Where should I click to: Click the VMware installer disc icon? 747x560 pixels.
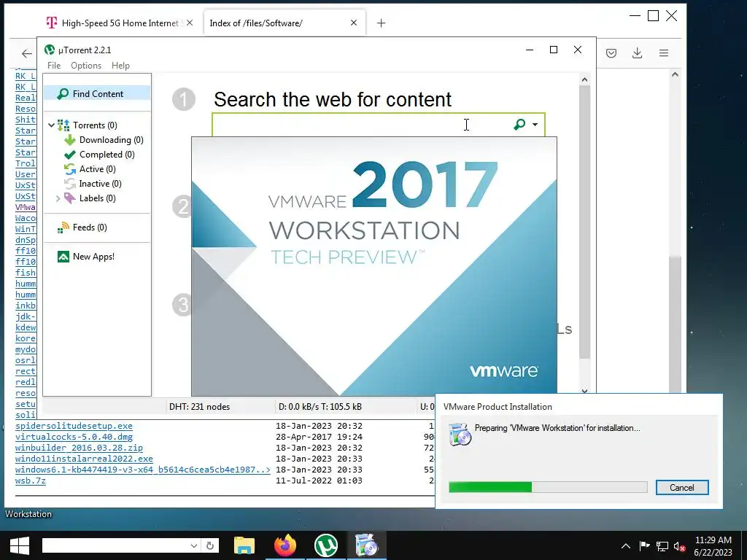(x=460, y=435)
